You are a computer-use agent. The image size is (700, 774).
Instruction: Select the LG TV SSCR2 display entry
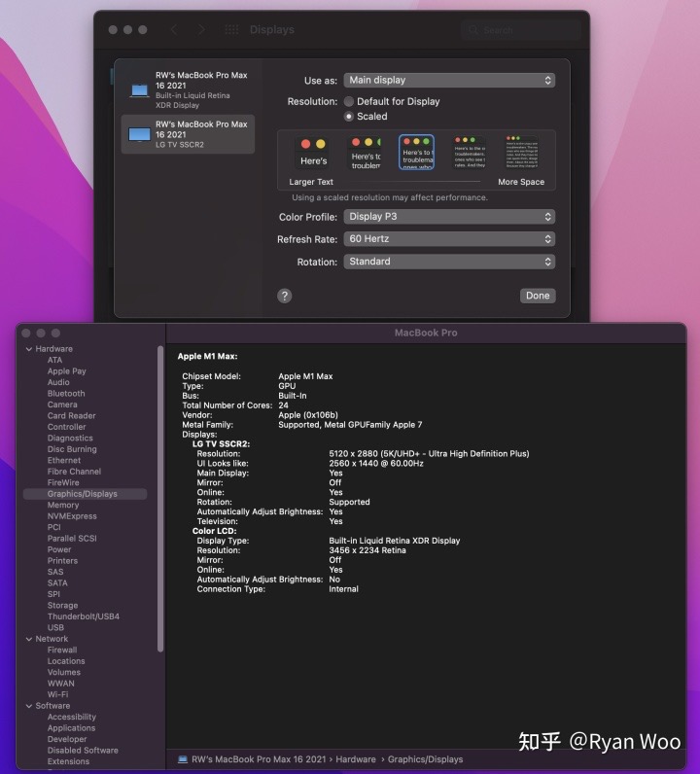(x=188, y=134)
